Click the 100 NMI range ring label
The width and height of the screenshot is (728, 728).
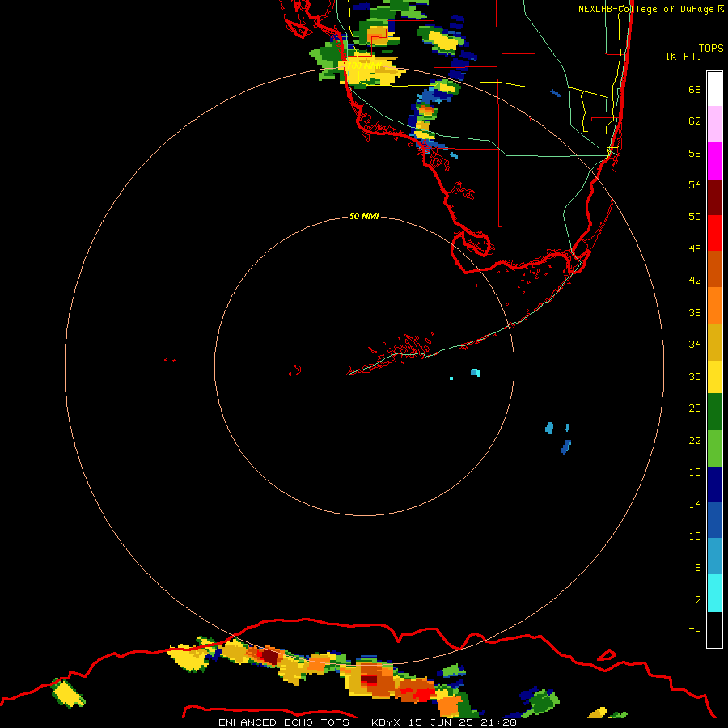(365, 66)
